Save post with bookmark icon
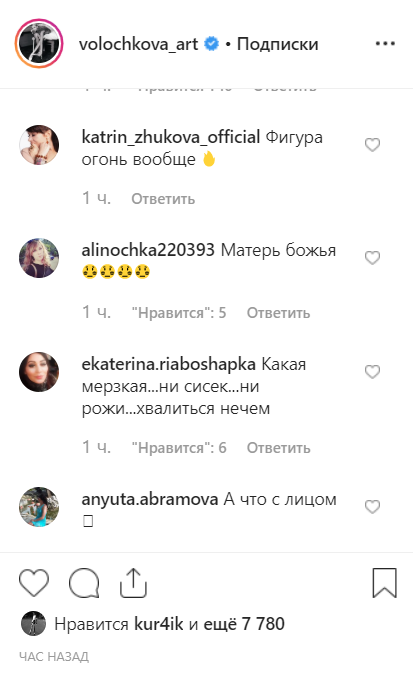Image resolution: width=413 pixels, height=673 pixels. [x=384, y=583]
